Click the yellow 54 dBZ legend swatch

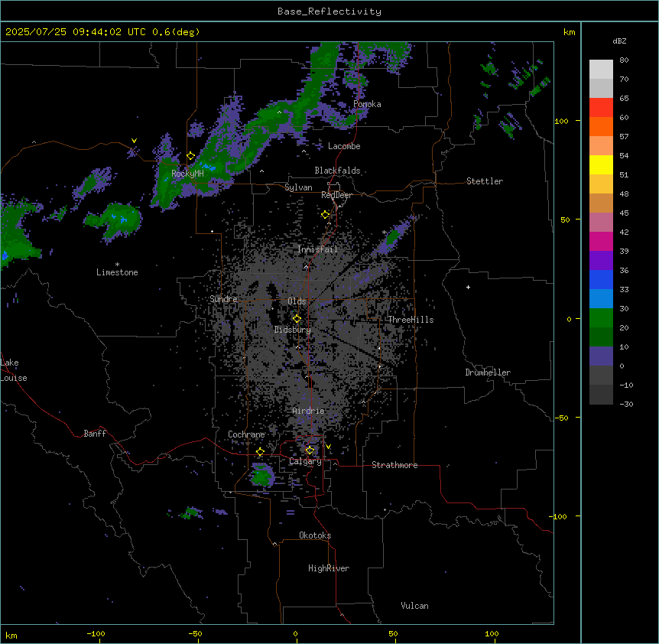(601, 164)
